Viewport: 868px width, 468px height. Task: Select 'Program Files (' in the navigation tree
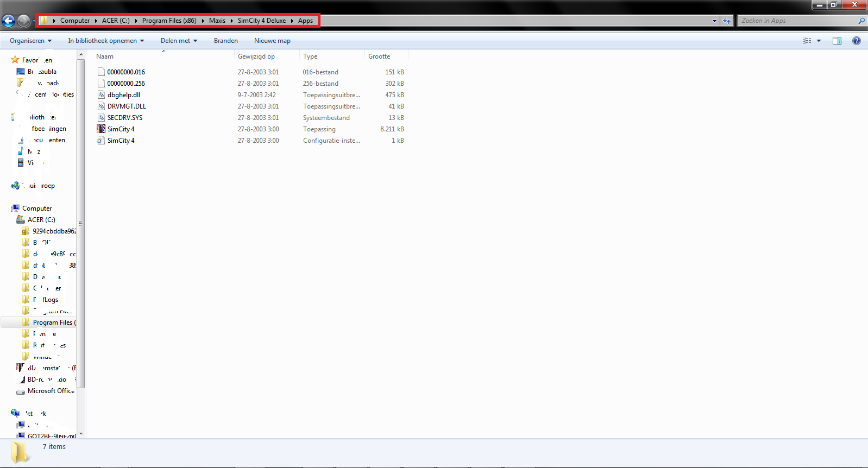click(x=55, y=322)
